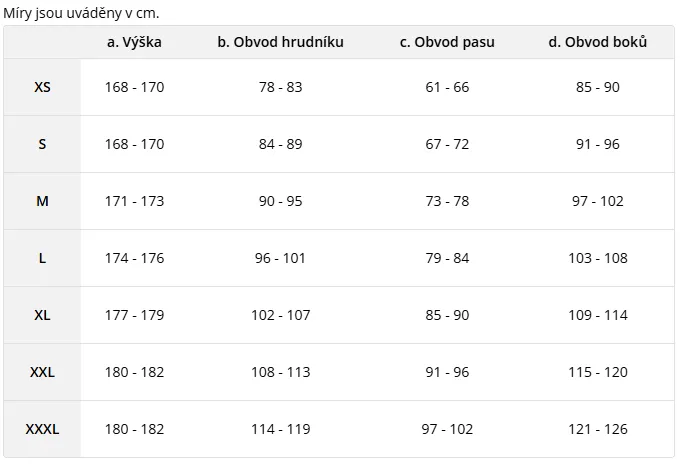Select the S size row header

[42, 144]
